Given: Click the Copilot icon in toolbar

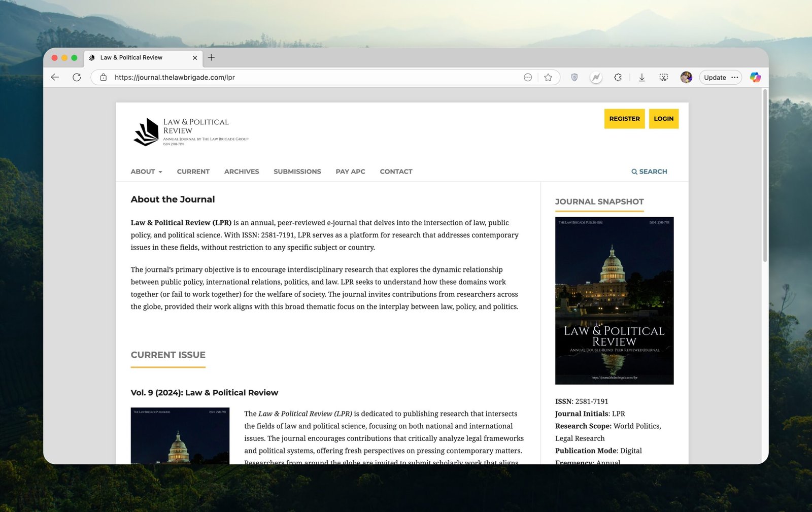Looking at the screenshot, I should (755, 77).
